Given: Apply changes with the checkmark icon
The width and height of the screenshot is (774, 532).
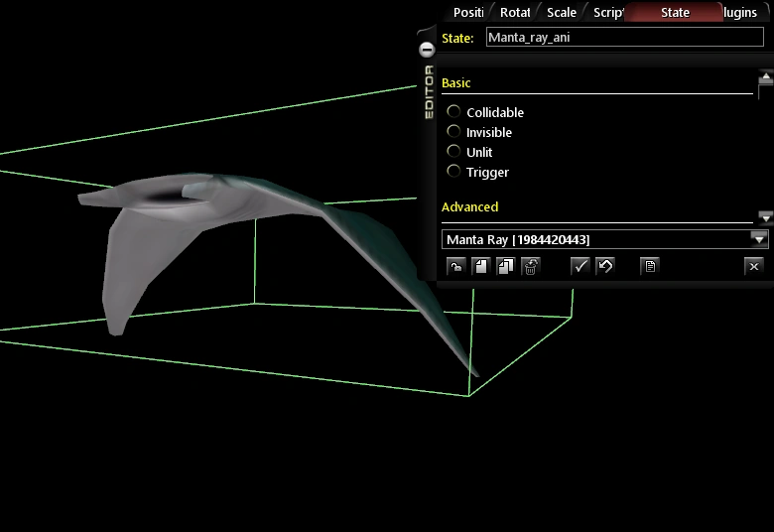Looking at the screenshot, I should 580,266.
